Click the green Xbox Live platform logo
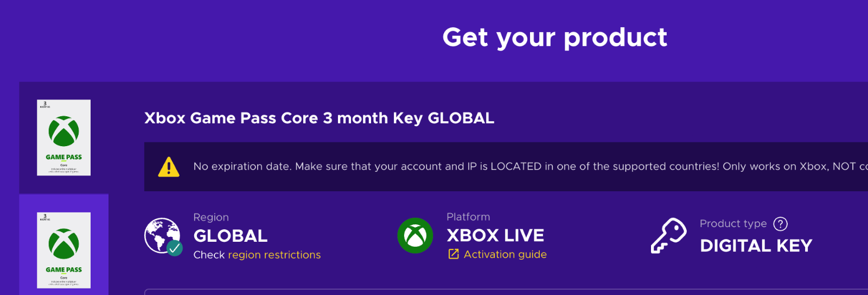The height and width of the screenshot is (295, 868). [x=415, y=235]
